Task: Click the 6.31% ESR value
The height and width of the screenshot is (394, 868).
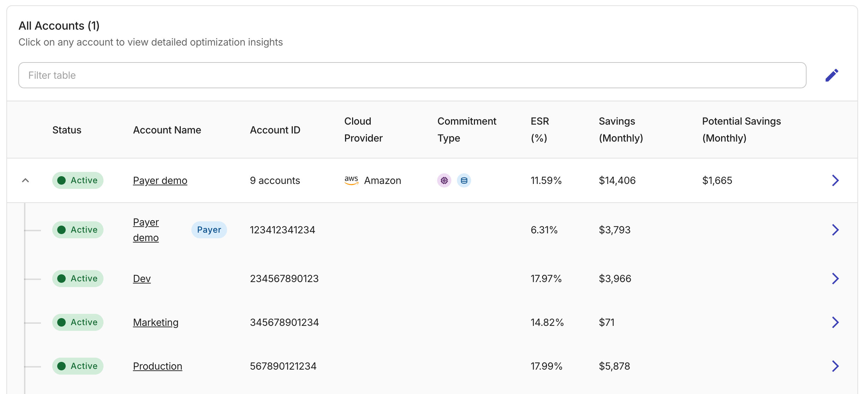Action: click(x=544, y=230)
